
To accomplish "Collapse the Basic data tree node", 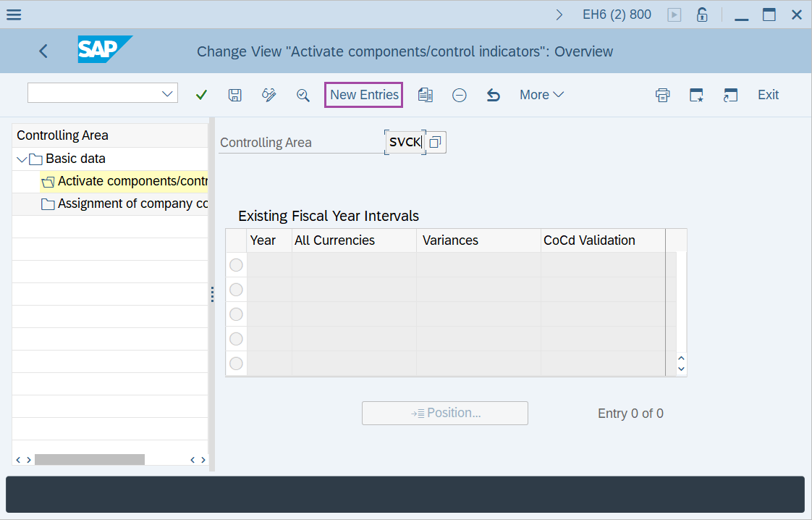I will [x=22, y=159].
